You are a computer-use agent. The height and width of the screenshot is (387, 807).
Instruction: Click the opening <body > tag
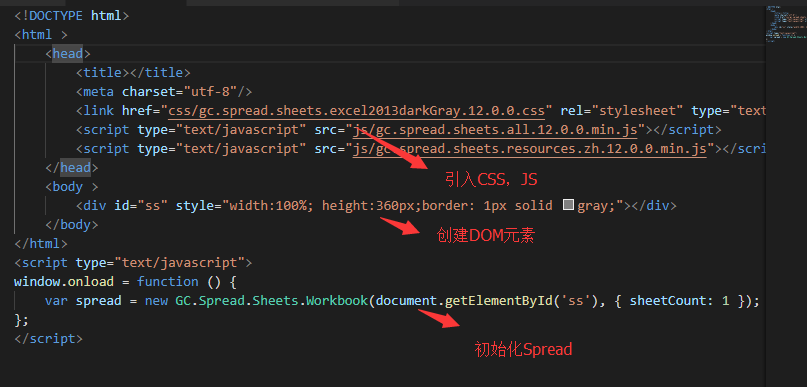point(72,186)
